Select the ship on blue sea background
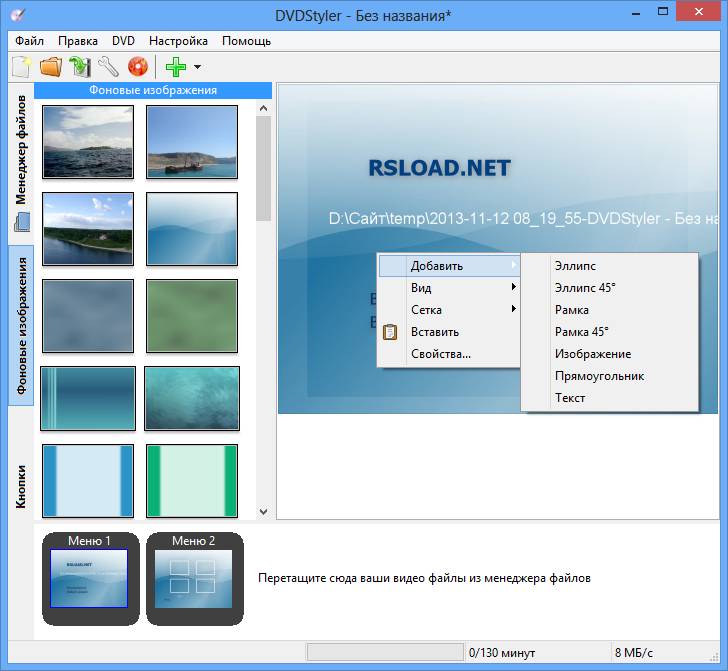Screen dimensions: 728x671 192,142
